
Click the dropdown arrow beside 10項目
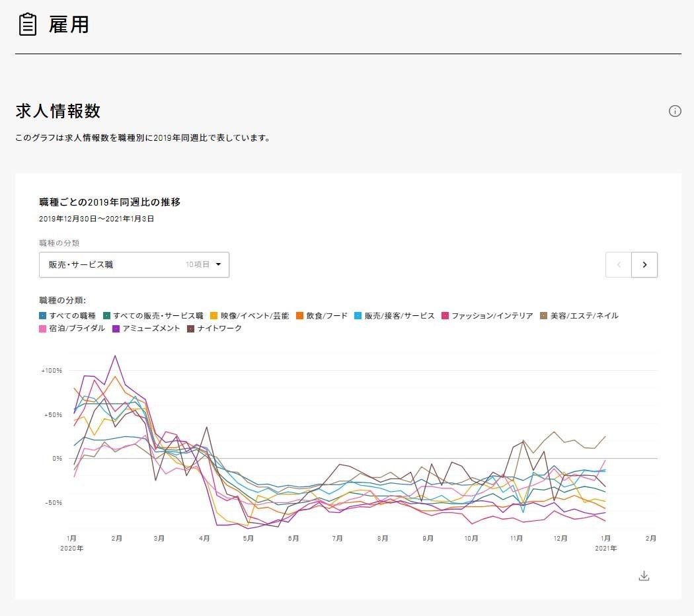coord(218,264)
